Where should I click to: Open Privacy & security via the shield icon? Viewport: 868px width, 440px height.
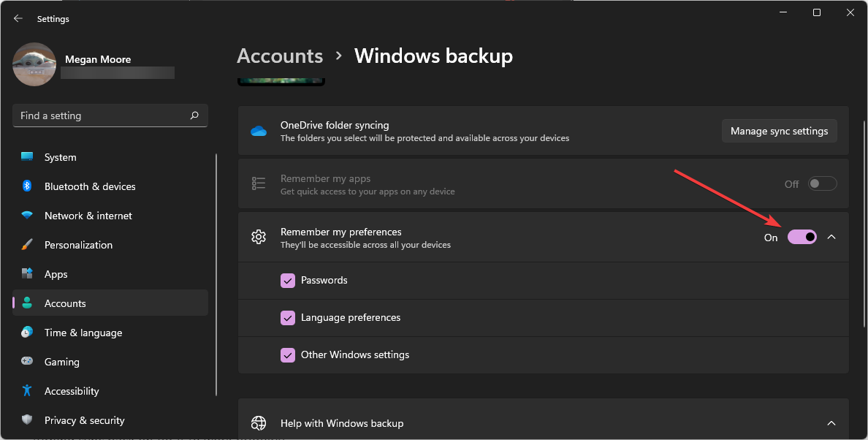click(x=27, y=420)
